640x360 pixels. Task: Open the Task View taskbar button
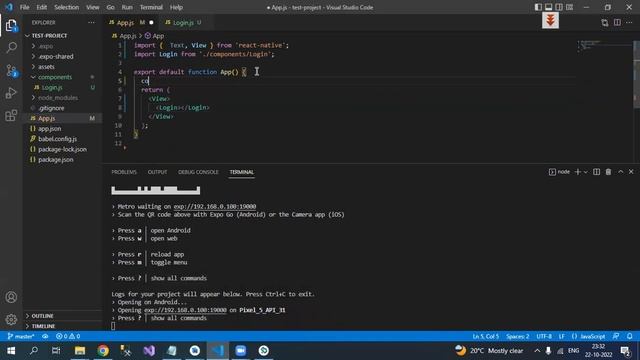click(x=56, y=351)
